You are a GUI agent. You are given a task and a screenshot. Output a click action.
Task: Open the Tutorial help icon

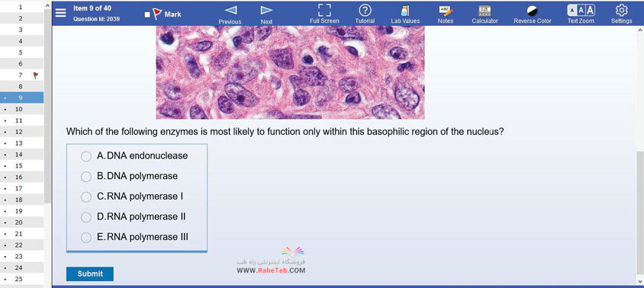pyautogui.click(x=365, y=10)
